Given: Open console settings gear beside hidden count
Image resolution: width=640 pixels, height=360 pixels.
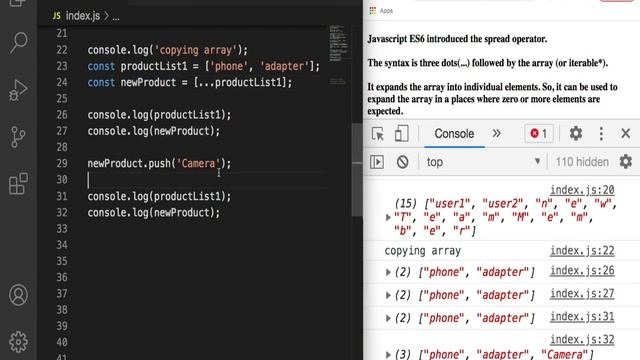Looking at the screenshot, I should 625,162.
